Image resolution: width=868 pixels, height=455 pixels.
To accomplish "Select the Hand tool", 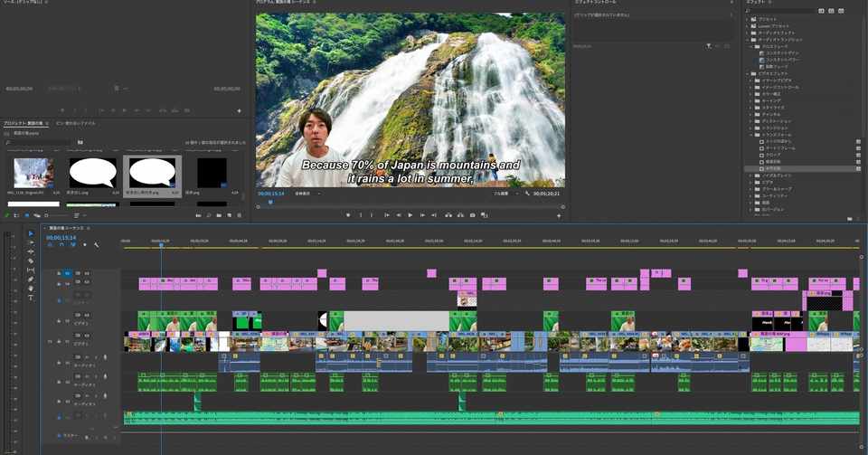I will [31, 288].
